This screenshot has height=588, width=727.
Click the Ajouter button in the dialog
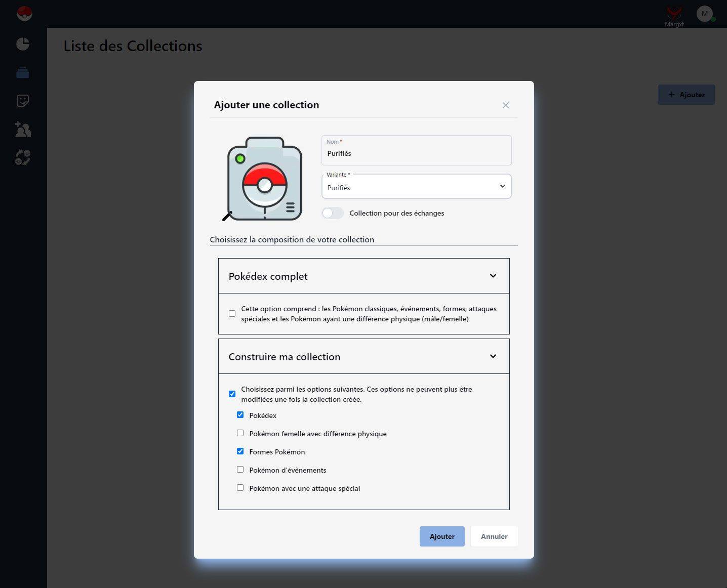tap(441, 536)
